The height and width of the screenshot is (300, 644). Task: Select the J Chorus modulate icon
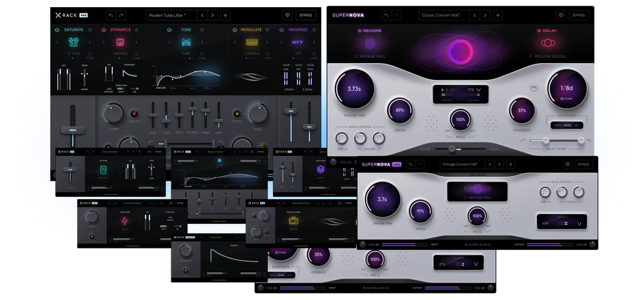tap(252, 42)
